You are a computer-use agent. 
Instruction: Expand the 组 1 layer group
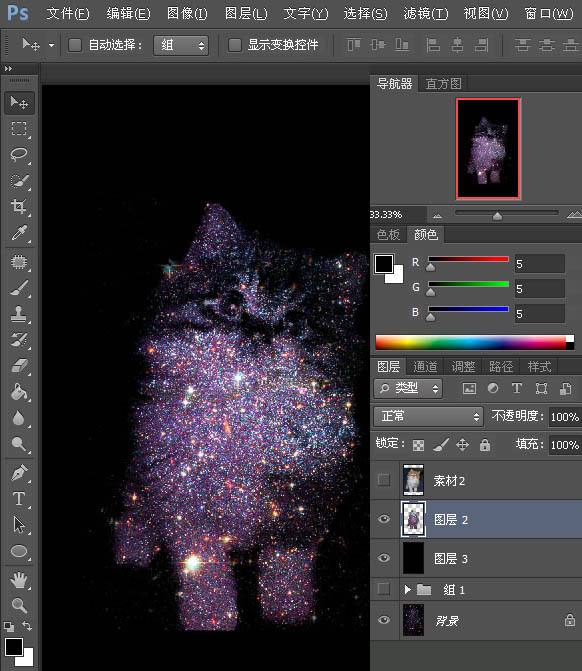407,590
